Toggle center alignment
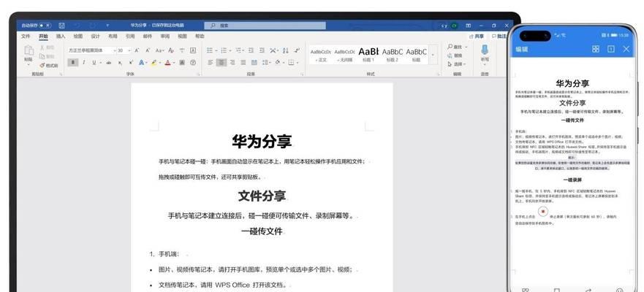The width and height of the screenshot is (644, 292). (221, 63)
